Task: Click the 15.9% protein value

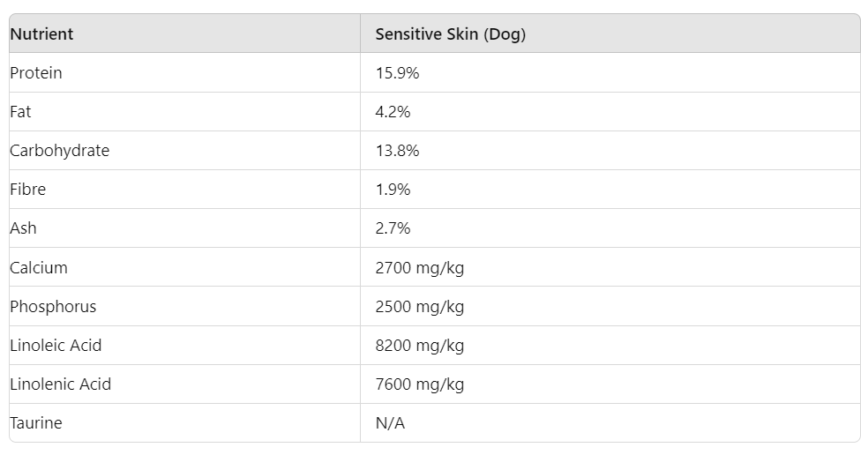Action: 397,73
